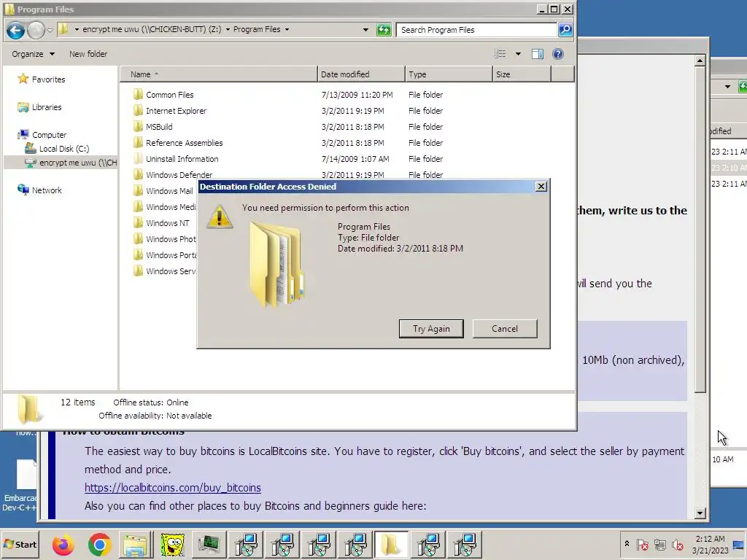Sort by the Name column header
Viewport: 747px width, 560px height.
tap(219, 74)
